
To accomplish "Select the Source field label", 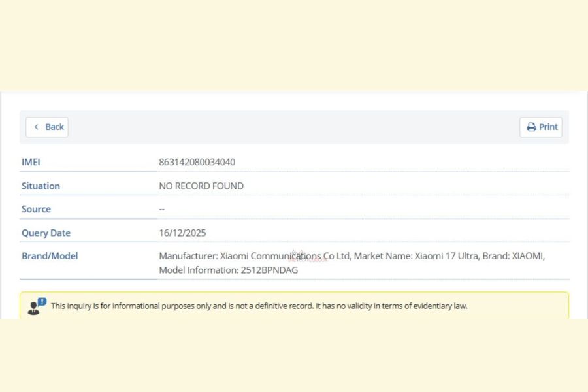I will pos(36,209).
